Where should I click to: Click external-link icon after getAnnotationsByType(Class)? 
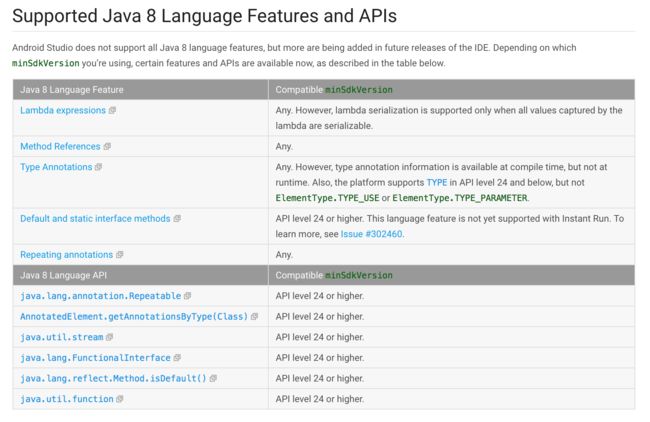tap(254, 317)
